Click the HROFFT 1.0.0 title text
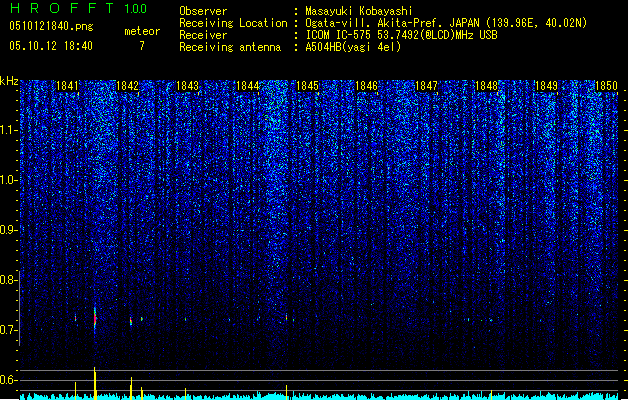This screenshot has width=629, height=400. pyautogui.click(x=79, y=8)
